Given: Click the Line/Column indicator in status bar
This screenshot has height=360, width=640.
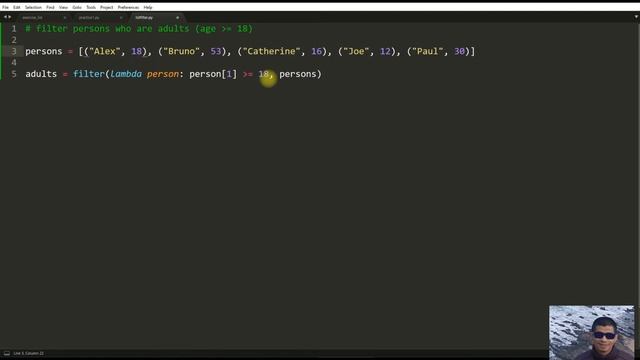Looking at the screenshot, I should 29,353.
